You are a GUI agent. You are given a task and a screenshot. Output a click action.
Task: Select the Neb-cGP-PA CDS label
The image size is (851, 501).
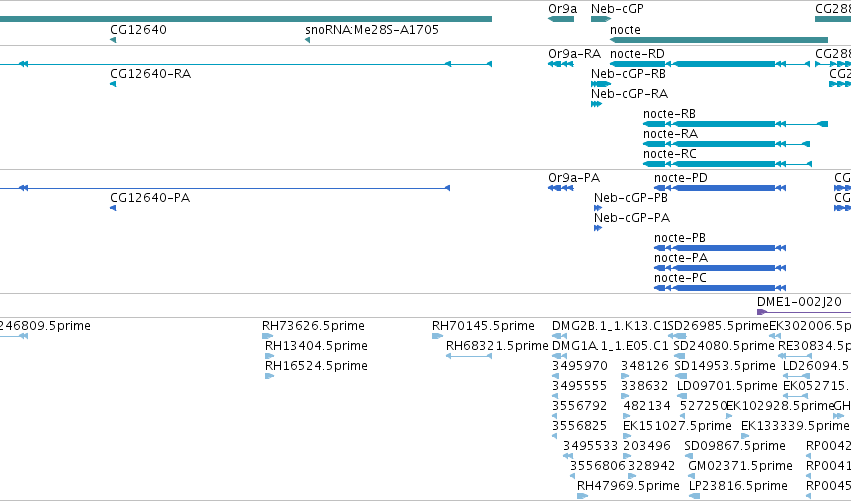click(632, 218)
